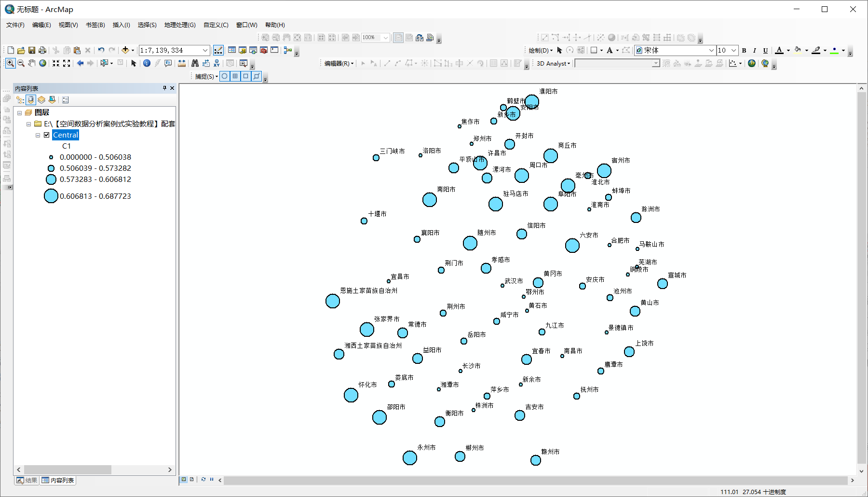Open an existing map document

point(21,50)
